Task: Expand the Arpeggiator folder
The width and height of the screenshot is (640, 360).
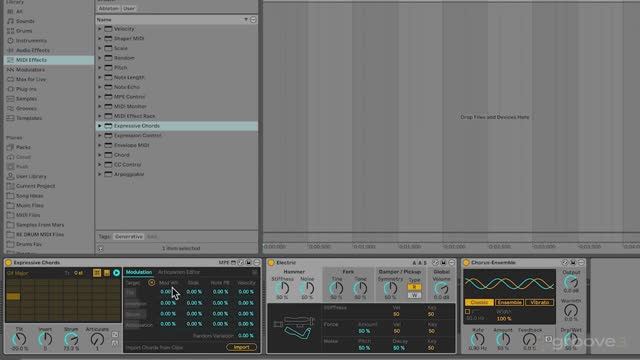Action: pyautogui.click(x=100, y=174)
